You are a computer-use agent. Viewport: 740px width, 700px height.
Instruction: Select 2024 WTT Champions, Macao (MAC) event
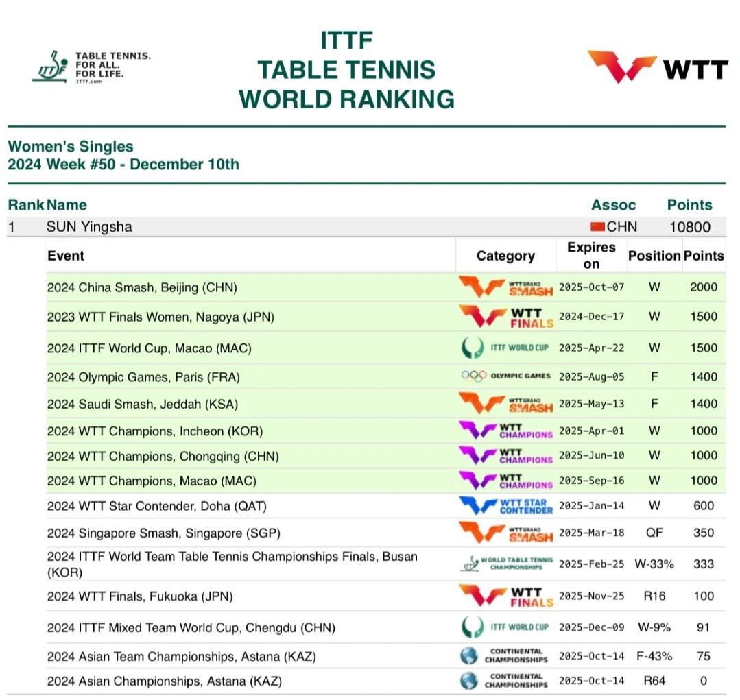[x=152, y=481]
